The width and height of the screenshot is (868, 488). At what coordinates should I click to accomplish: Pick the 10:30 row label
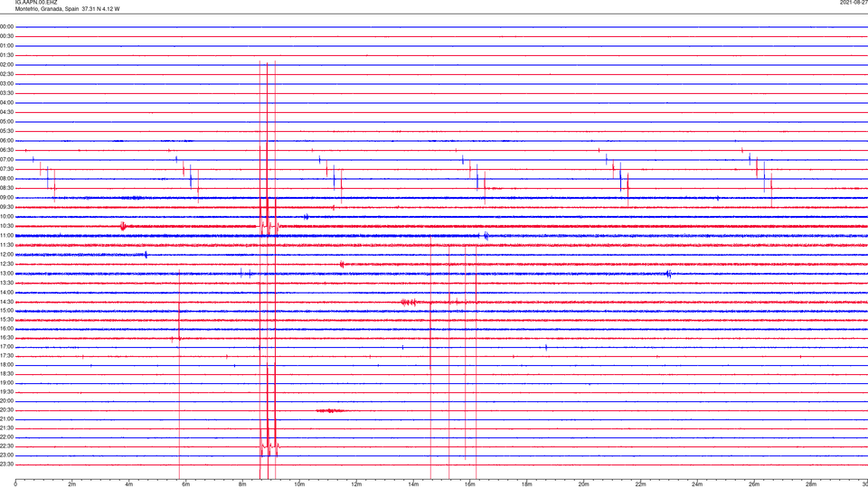(7, 226)
